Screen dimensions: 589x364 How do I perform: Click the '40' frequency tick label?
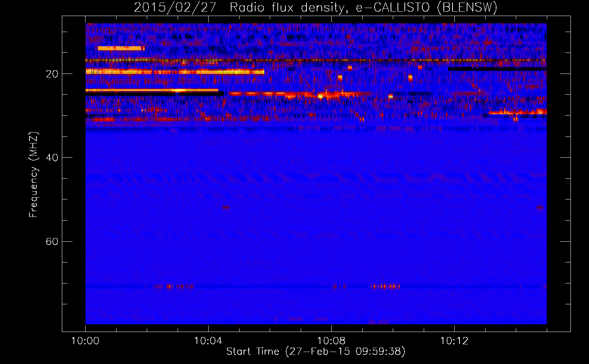point(52,158)
